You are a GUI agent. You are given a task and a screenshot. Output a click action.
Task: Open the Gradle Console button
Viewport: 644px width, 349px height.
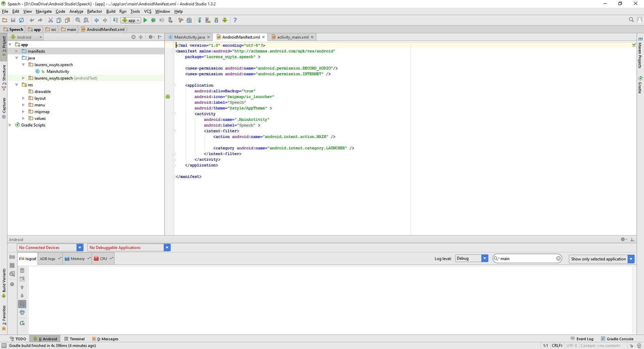[617, 339]
